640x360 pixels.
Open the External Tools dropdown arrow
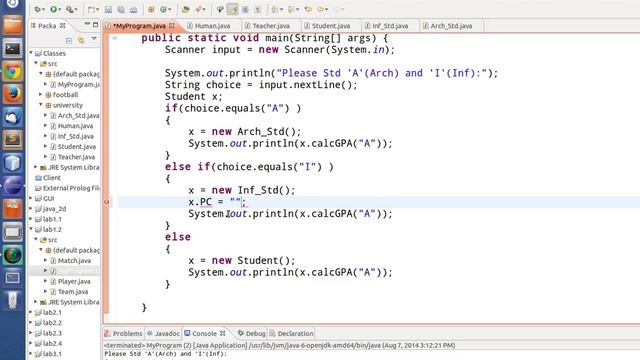point(76,9)
